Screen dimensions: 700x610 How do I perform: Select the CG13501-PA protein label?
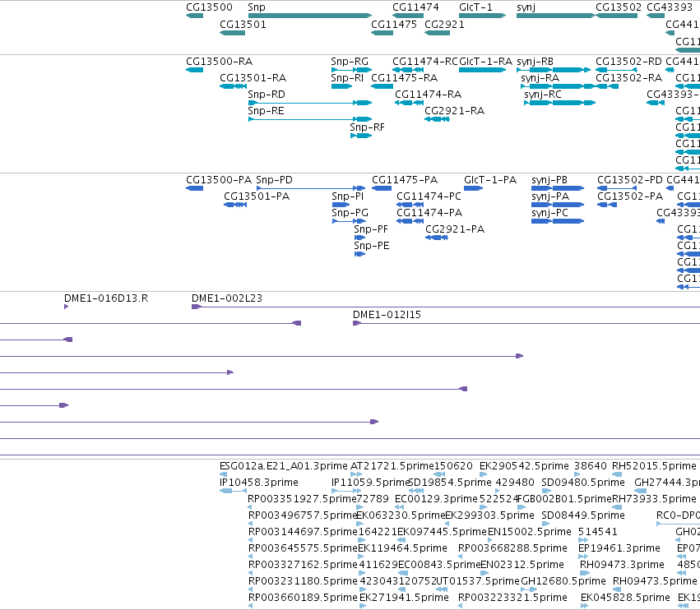[257, 196]
